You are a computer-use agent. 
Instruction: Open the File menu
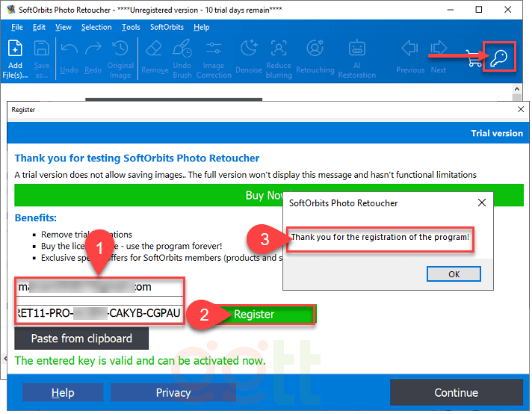point(17,27)
